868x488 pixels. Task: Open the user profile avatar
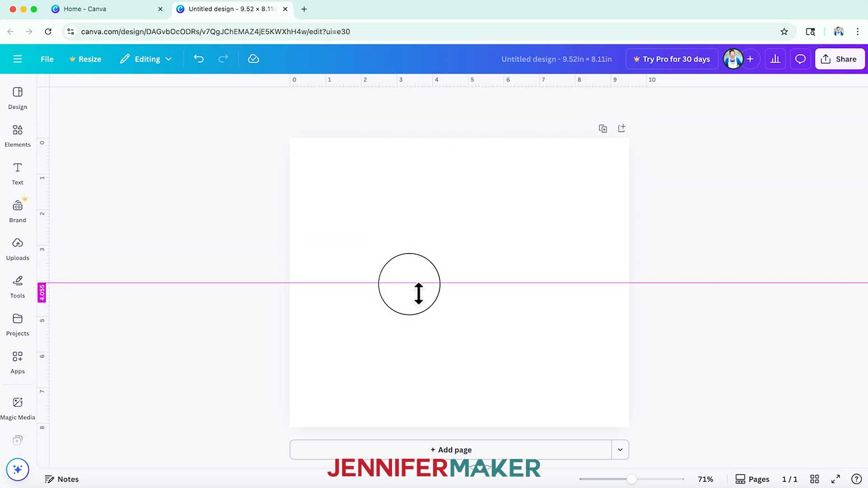pyautogui.click(x=732, y=59)
